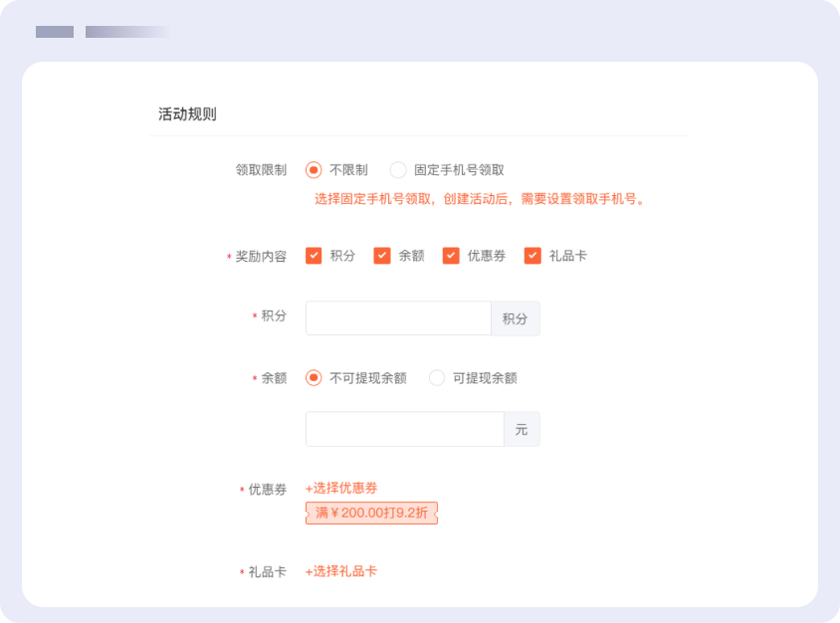Select the 不限制 radio option
840x623 pixels.
click(x=314, y=170)
